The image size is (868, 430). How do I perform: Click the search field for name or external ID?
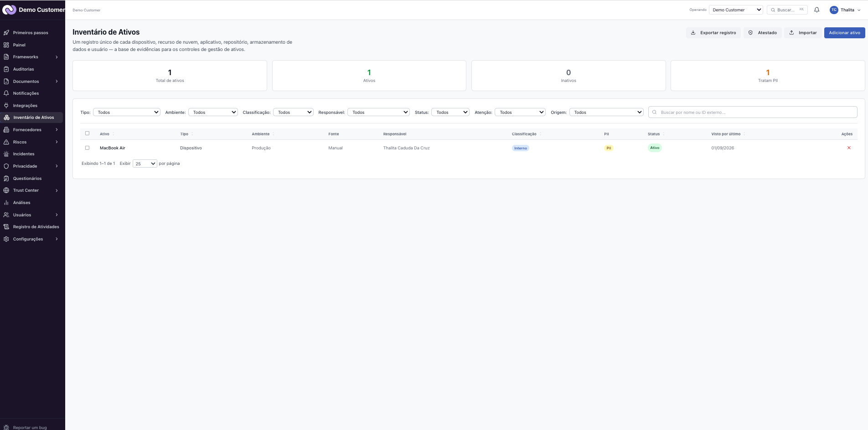point(753,112)
